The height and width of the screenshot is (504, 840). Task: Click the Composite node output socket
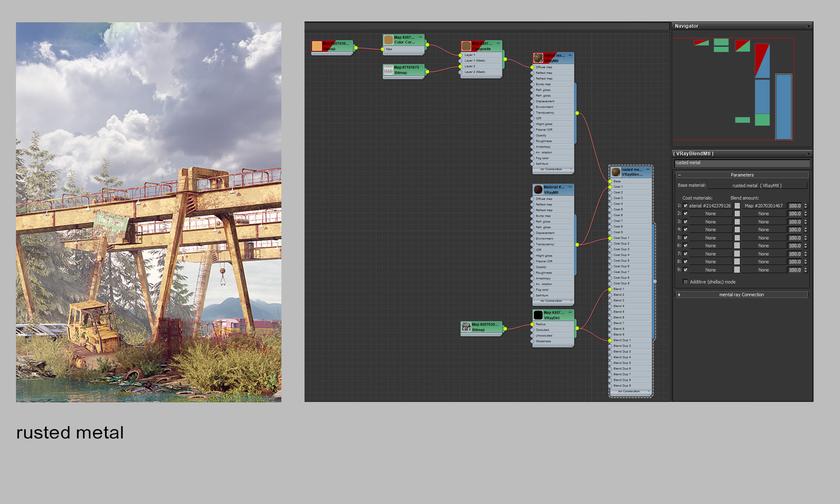click(x=505, y=59)
